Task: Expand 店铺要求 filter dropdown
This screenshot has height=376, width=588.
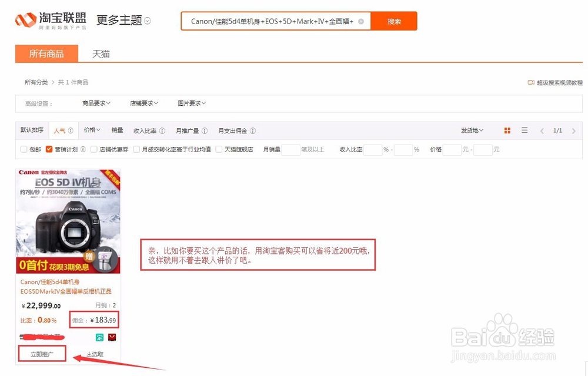Action: 144,103
